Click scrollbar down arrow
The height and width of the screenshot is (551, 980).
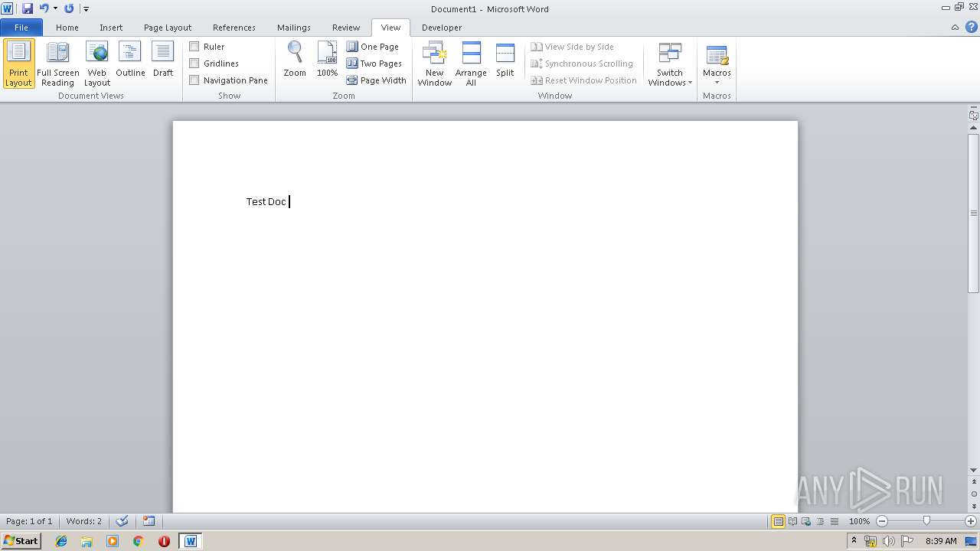coord(974,471)
